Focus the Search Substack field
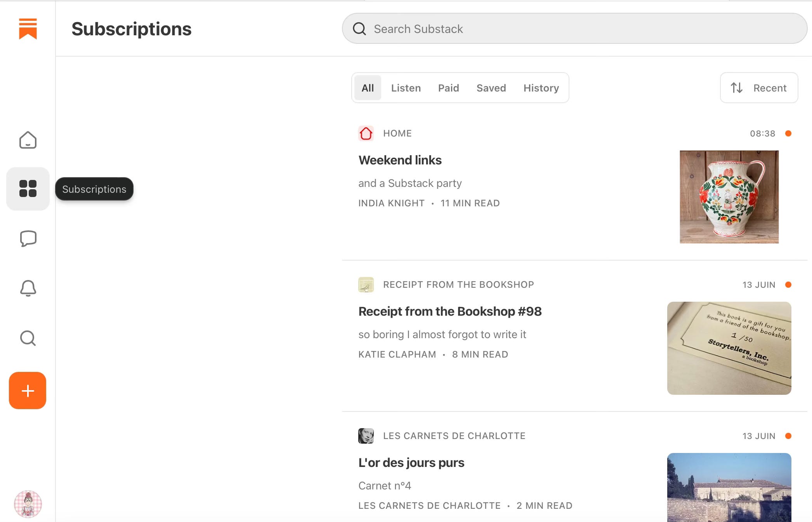Image resolution: width=812 pixels, height=522 pixels. coord(574,29)
